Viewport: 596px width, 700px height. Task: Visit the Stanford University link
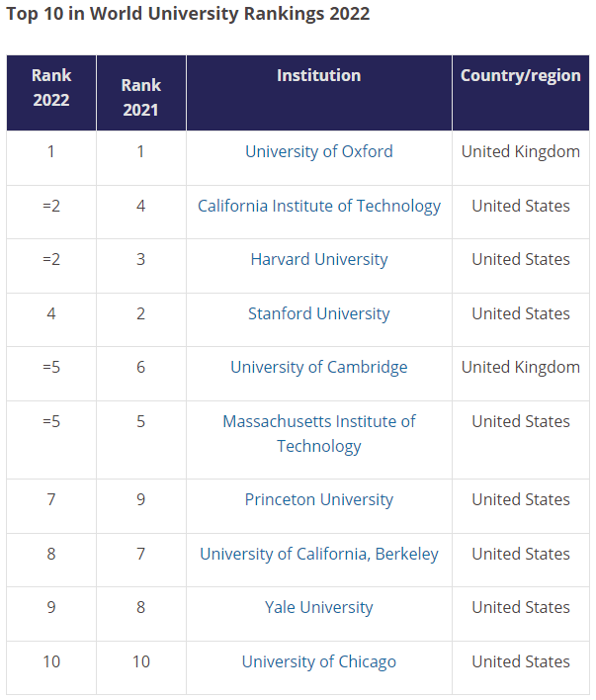[318, 313]
